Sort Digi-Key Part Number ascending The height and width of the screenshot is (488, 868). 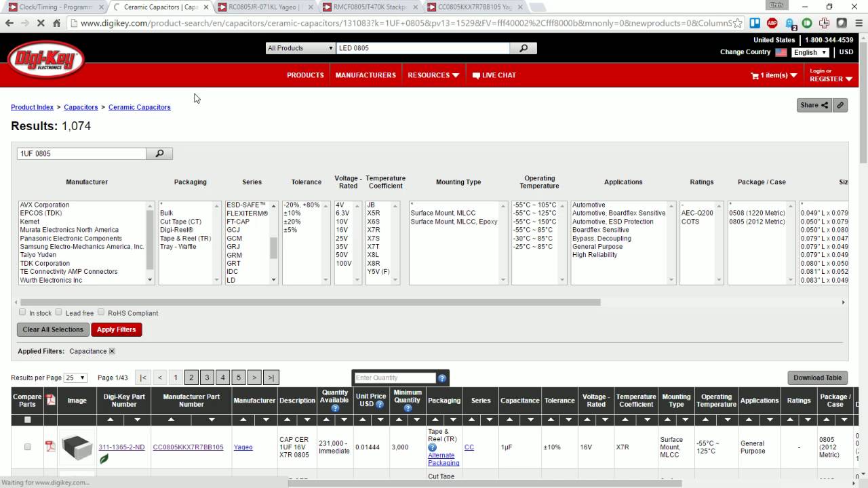coord(111,420)
